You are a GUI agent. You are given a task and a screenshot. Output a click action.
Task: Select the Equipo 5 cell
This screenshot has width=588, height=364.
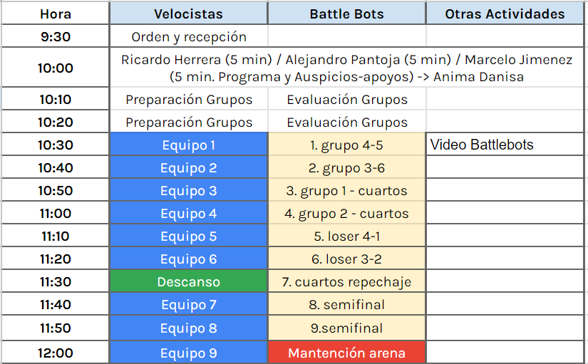(x=189, y=236)
